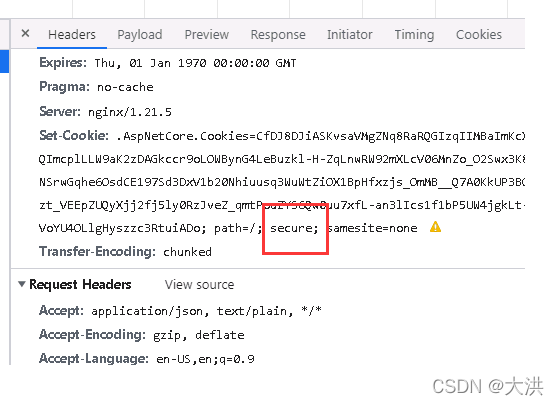Select the blue highlighted request row
Image resolution: width=559 pixels, height=405 pixels.
[x=4, y=61]
